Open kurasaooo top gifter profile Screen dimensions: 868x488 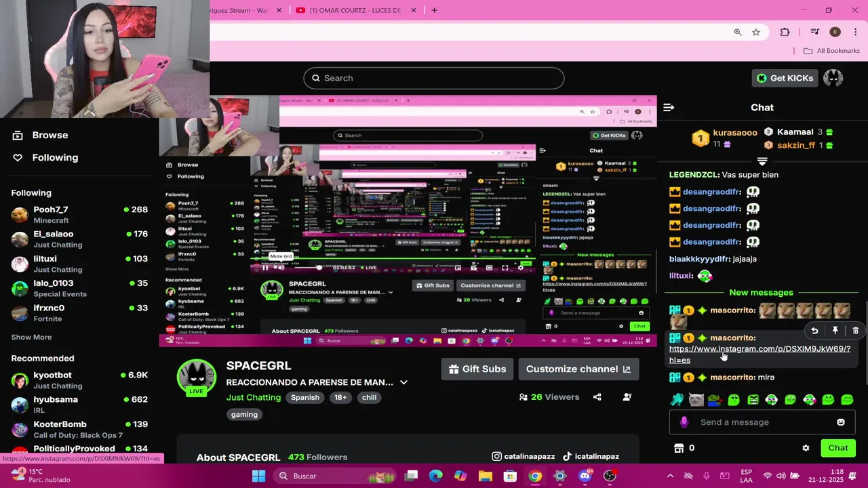(x=734, y=133)
